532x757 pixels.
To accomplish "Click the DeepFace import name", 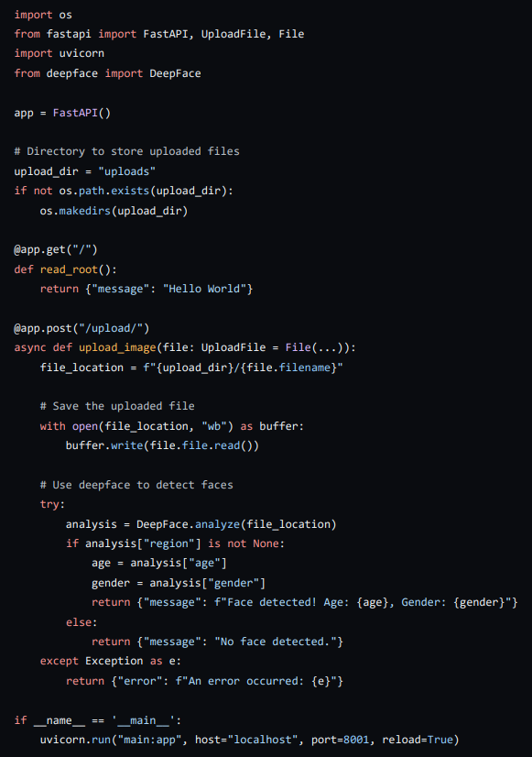I will pos(175,73).
